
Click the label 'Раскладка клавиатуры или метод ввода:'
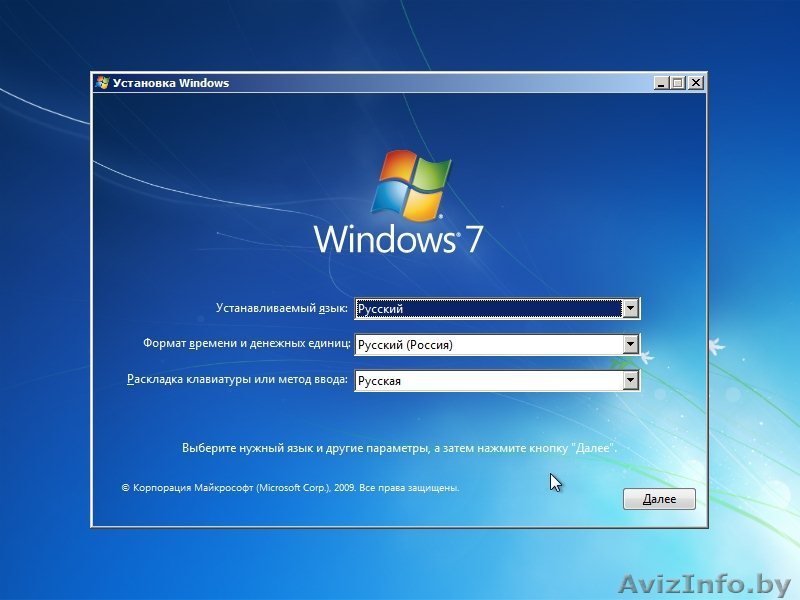pyautogui.click(x=237, y=379)
